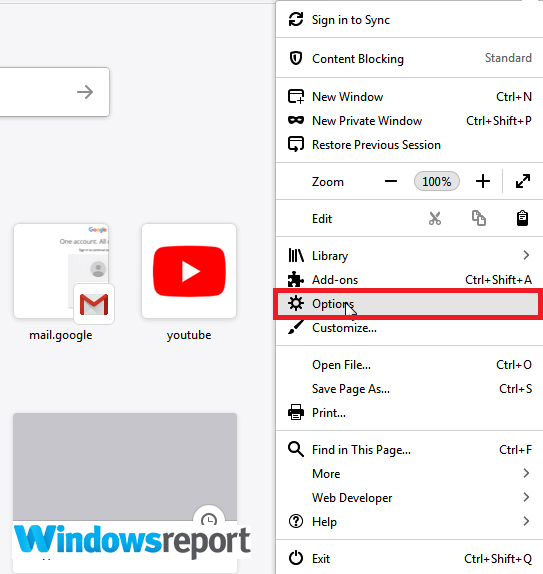
Task: Click the private window mask icon
Action: (x=296, y=120)
